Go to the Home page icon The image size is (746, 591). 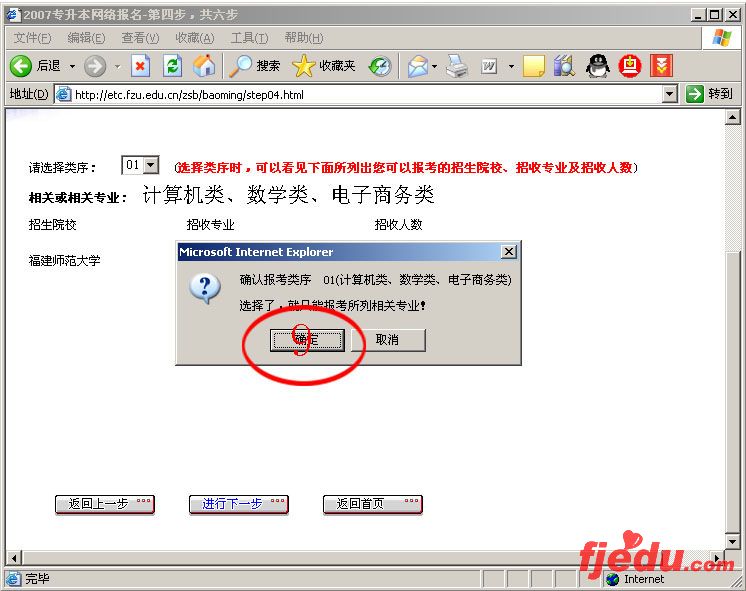click(x=204, y=66)
